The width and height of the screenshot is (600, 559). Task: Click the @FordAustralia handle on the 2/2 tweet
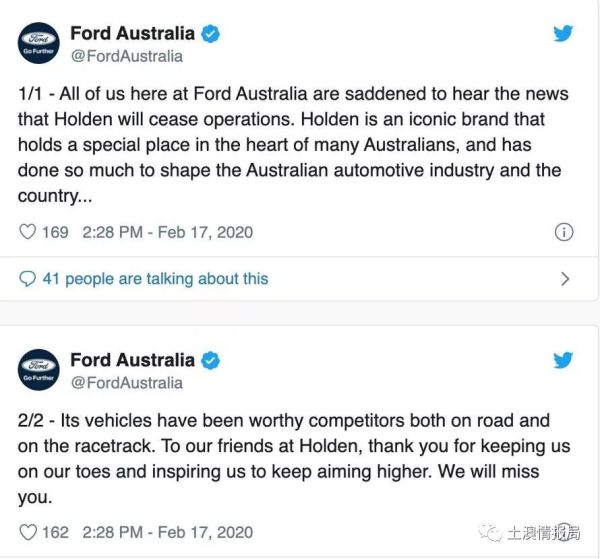(x=126, y=383)
